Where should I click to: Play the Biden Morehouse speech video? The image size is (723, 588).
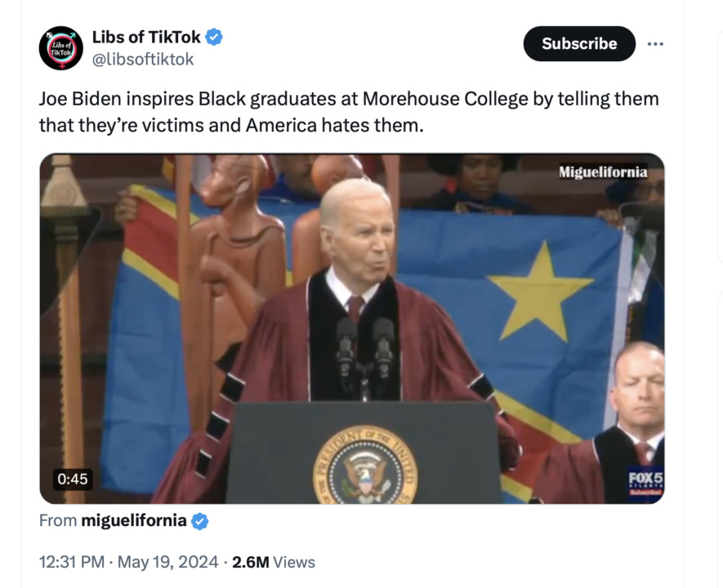351,328
